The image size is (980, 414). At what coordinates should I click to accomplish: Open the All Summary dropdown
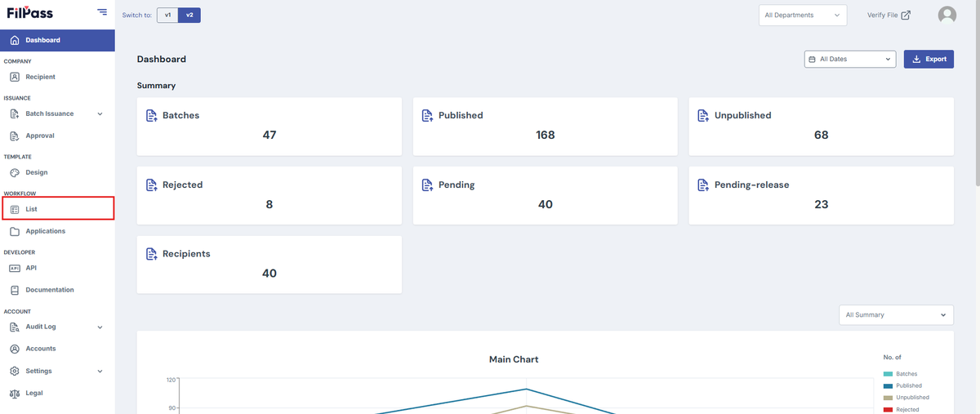pyautogui.click(x=897, y=315)
